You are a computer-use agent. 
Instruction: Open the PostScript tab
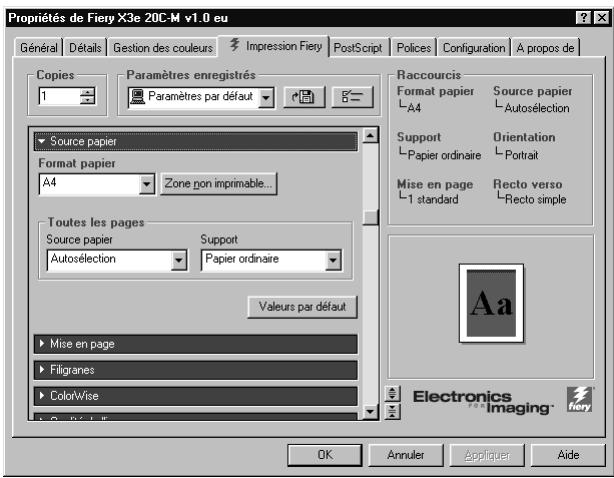click(358, 48)
